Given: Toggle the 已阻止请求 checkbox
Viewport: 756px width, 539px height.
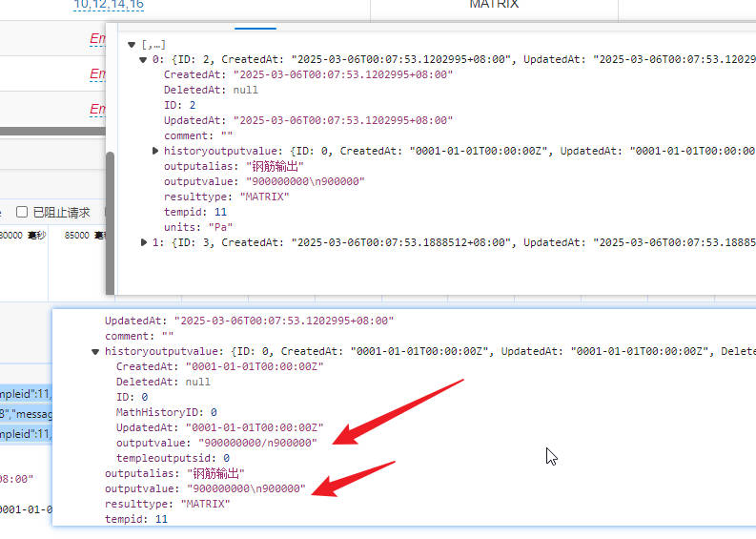Looking at the screenshot, I should pos(22,212).
